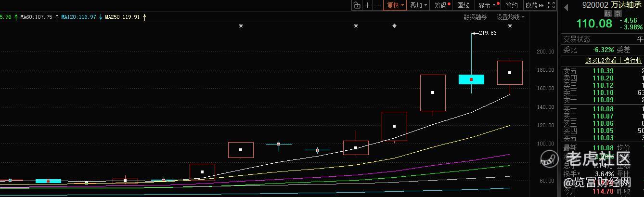Viewport: 644px width, 197px height.
Task: Click 隐藏 to hide the side panel
Action: pyautogui.click(x=534, y=5)
